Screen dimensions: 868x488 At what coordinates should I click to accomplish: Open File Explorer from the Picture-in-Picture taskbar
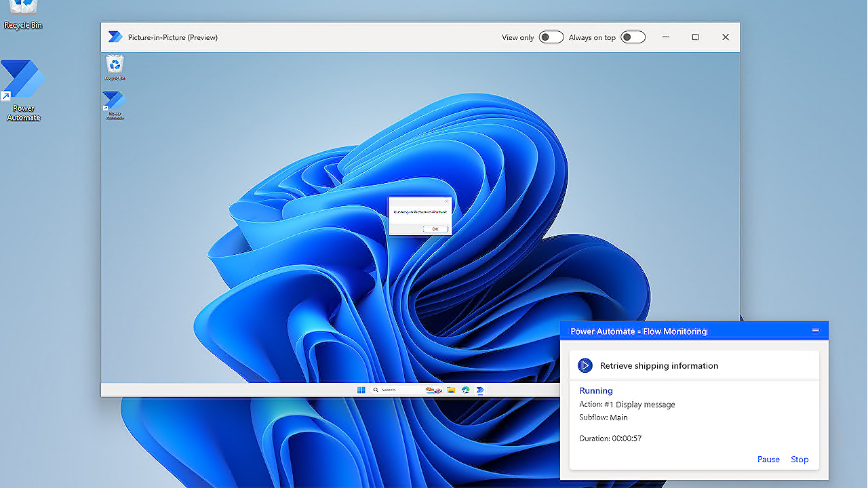click(451, 390)
